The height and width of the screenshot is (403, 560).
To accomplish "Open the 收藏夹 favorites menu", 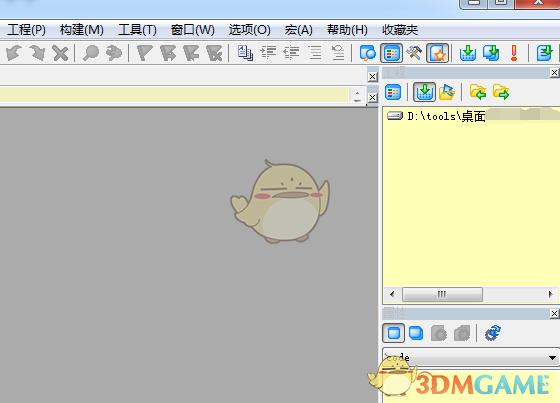I will coord(400,30).
